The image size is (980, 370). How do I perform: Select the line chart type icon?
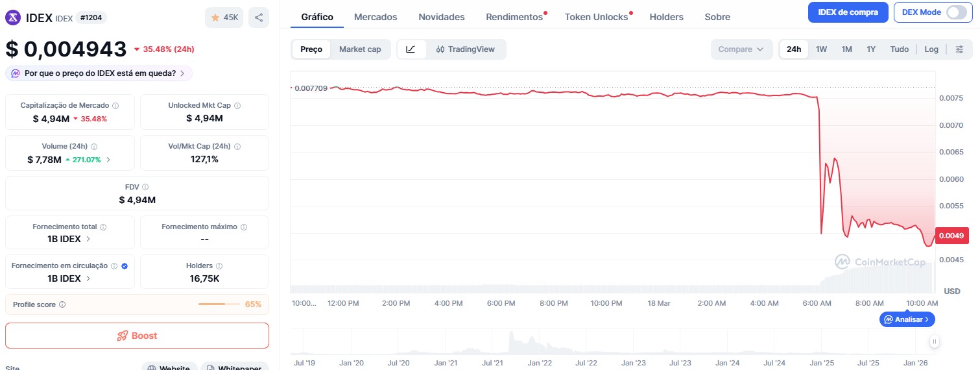[x=411, y=49]
